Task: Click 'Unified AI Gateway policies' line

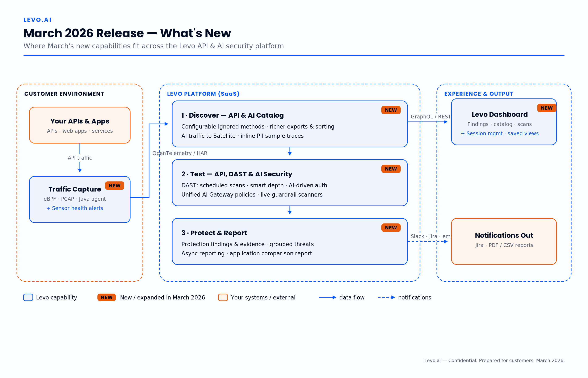Action: (x=252, y=195)
